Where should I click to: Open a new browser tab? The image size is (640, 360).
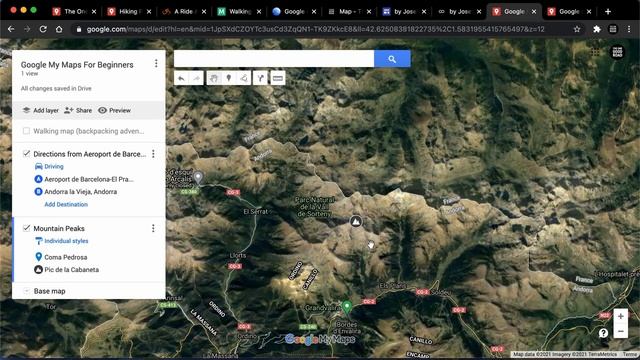608,11
